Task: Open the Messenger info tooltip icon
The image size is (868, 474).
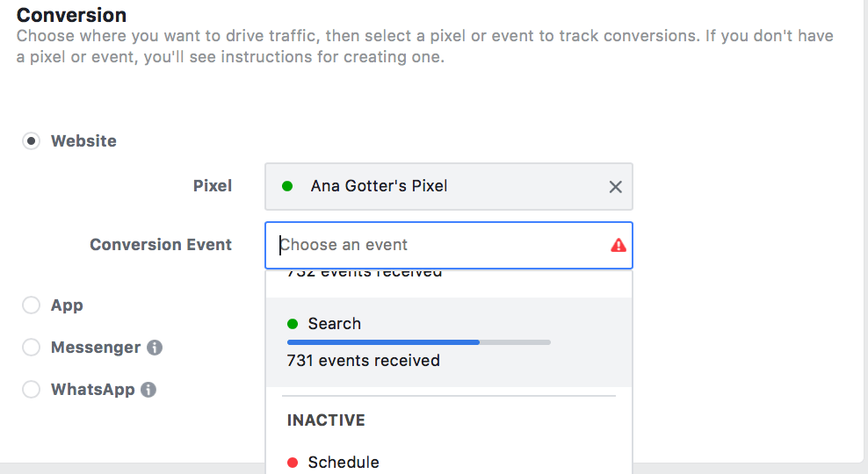Action: pyautogui.click(x=155, y=348)
